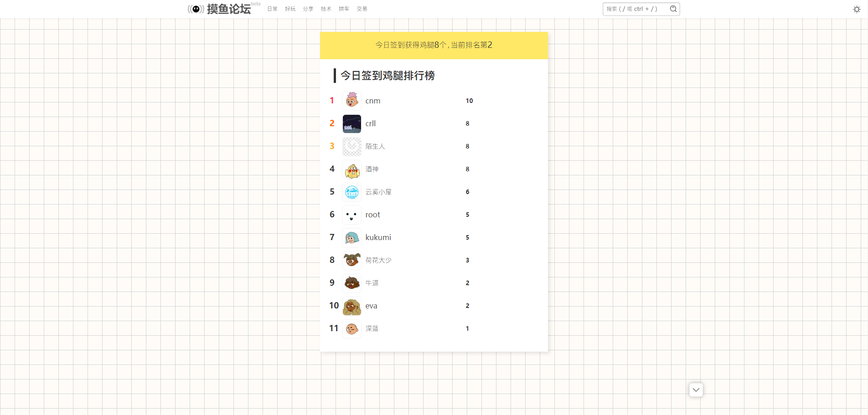Open the 日常 navigation tab
The height and width of the screenshot is (415, 868).
[x=272, y=9]
